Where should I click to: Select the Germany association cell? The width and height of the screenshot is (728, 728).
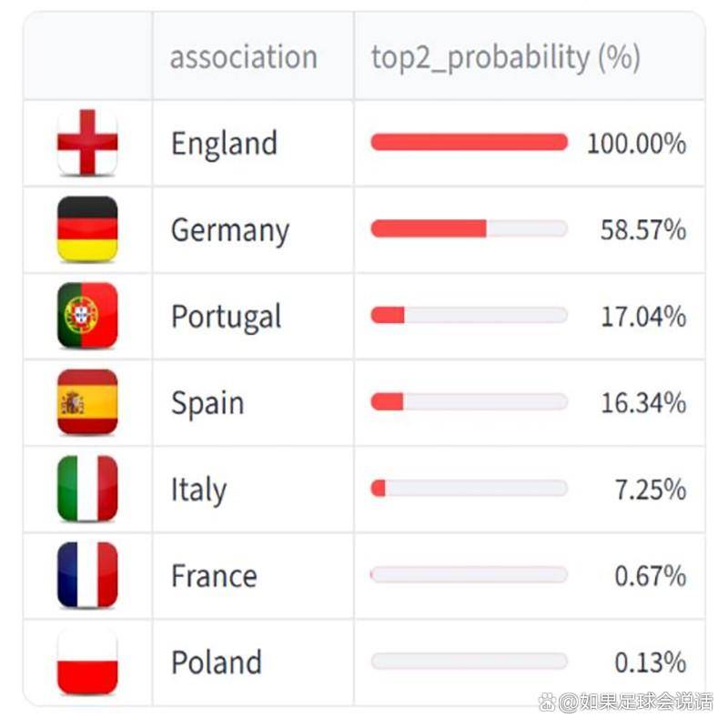229,230
